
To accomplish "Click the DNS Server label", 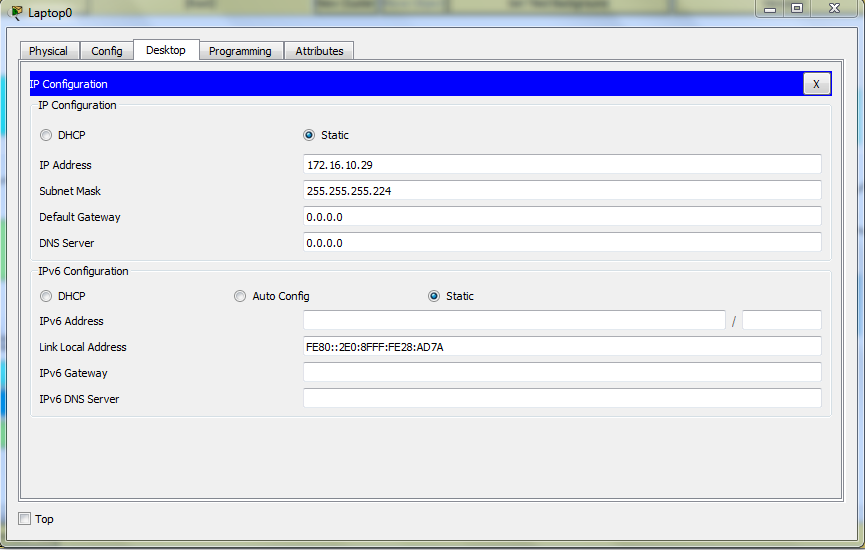I will tap(67, 243).
